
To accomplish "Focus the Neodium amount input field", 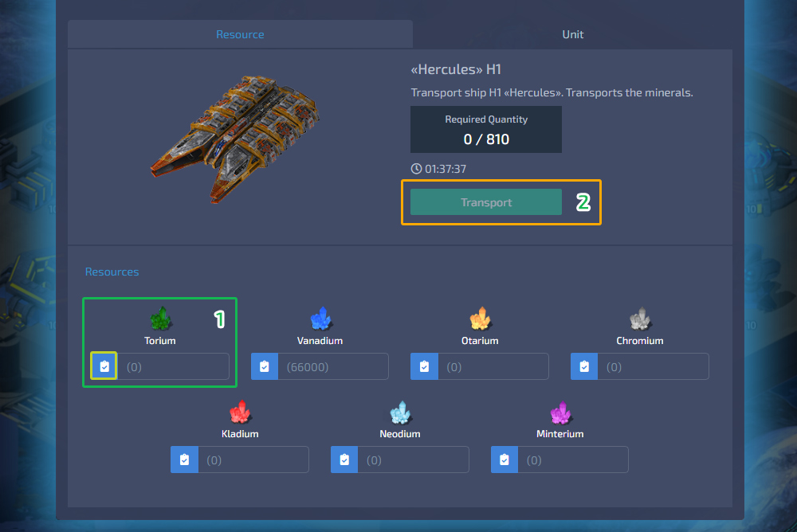I will [x=413, y=460].
